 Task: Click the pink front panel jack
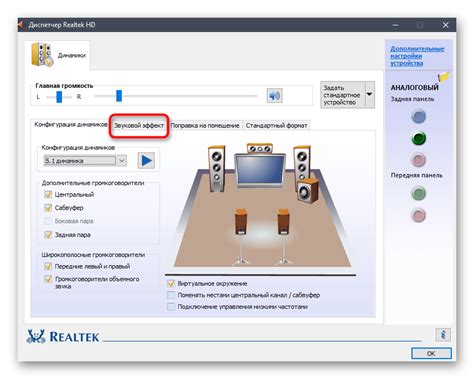pyautogui.click(x=418, y=215)
